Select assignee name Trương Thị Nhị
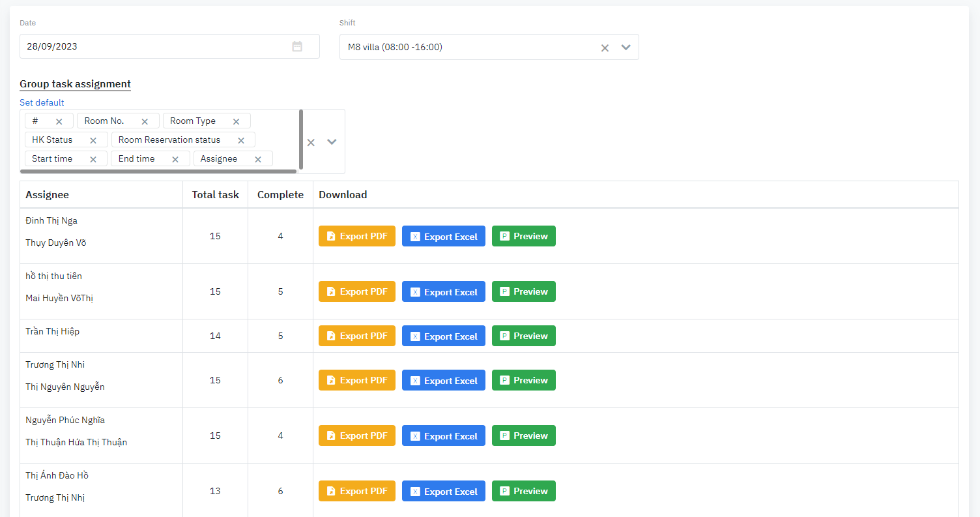 coord(55,497)
